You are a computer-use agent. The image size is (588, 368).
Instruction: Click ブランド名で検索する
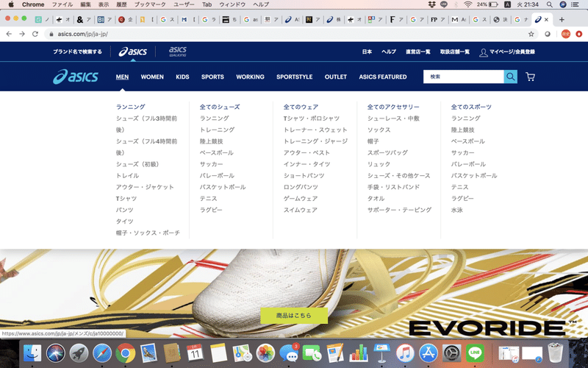[x=77, y=52]
